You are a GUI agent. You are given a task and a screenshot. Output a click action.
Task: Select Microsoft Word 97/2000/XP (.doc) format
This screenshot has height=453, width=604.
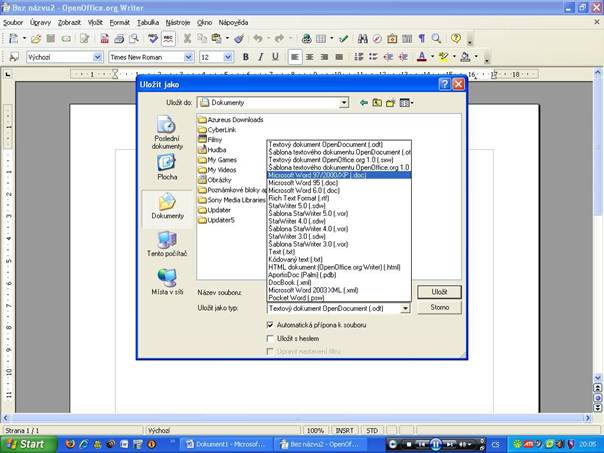[x=339, y=175]
